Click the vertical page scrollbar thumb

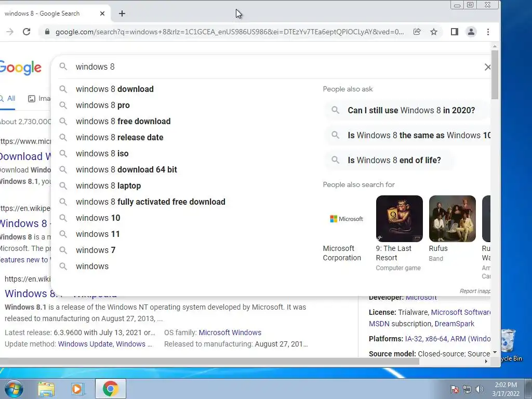pyautogui.click(x=495, y=75)
